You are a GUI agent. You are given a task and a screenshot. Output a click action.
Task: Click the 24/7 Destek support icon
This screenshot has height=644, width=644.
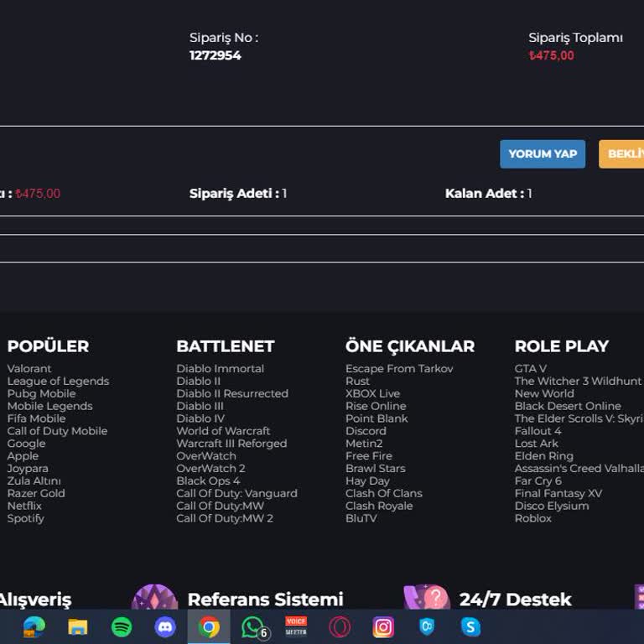click(427, 598)
